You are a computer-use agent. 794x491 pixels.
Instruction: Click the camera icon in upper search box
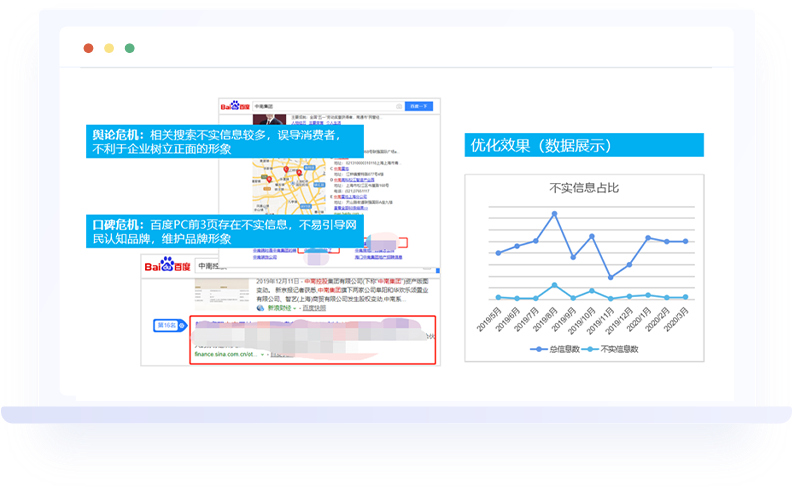pyautogui.click(x=399, y=106)
